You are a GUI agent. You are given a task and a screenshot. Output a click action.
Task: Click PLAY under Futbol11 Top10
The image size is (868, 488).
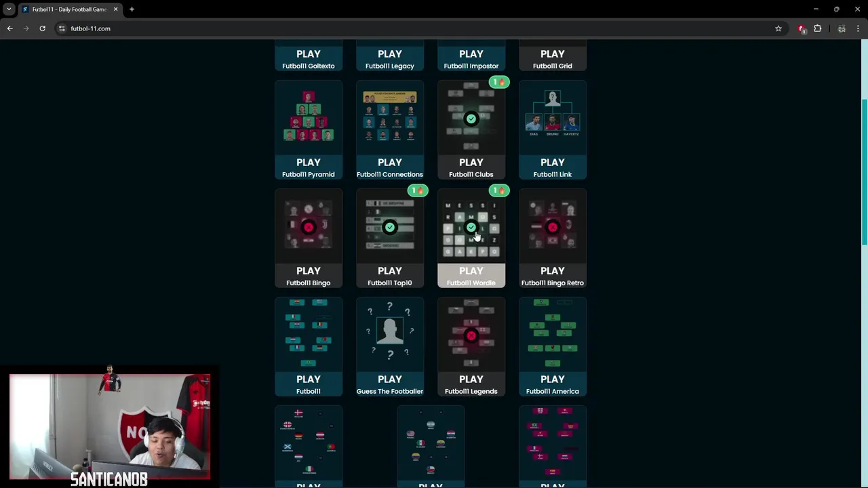[x=390, y=270]
